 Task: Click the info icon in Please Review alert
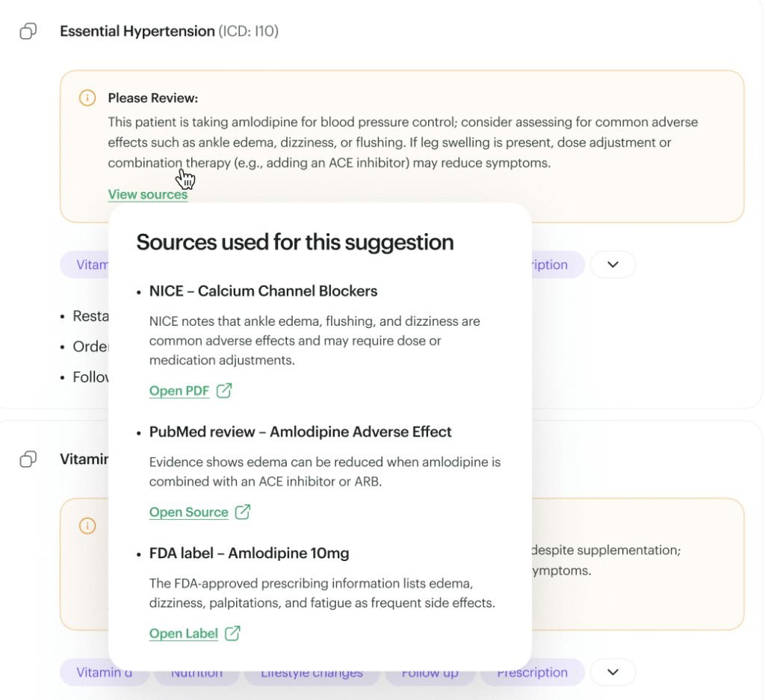[x=87, y=98]
